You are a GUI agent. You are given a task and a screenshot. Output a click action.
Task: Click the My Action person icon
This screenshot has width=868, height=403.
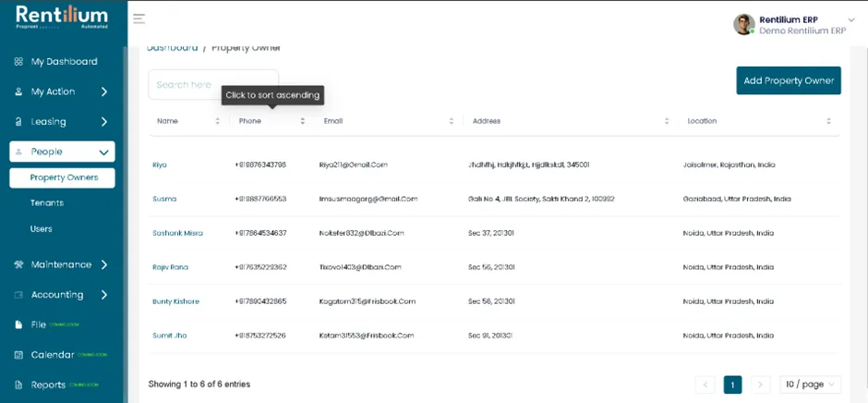18,92
